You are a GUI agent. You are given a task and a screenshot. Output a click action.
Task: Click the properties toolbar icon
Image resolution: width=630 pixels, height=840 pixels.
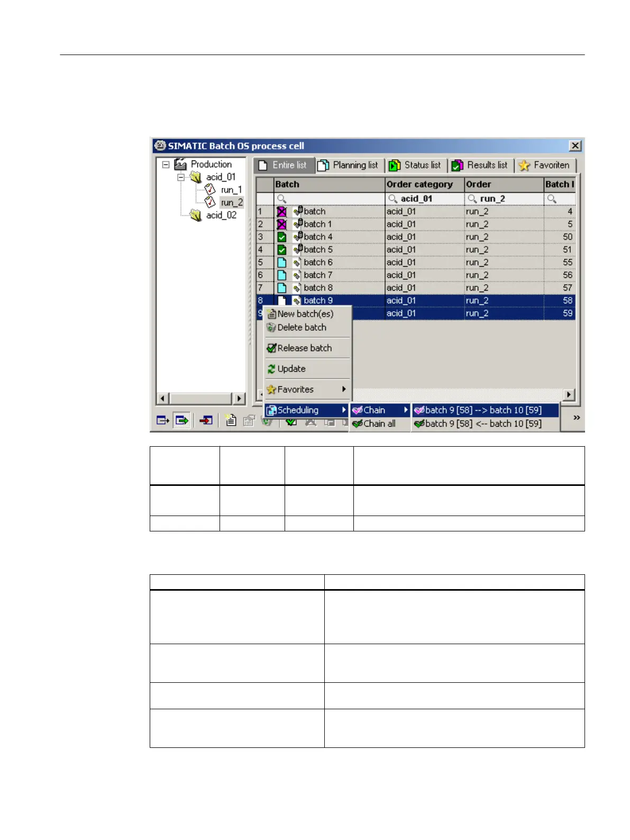249,420
